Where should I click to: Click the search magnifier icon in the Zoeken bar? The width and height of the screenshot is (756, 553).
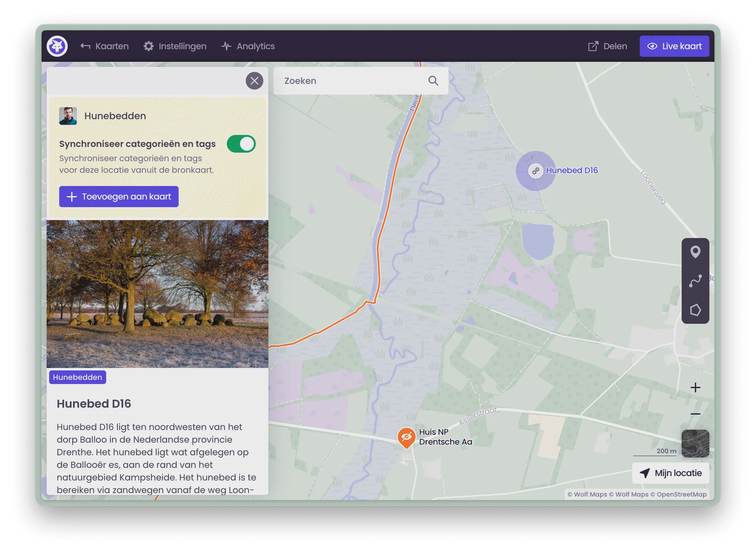point(433,80)
